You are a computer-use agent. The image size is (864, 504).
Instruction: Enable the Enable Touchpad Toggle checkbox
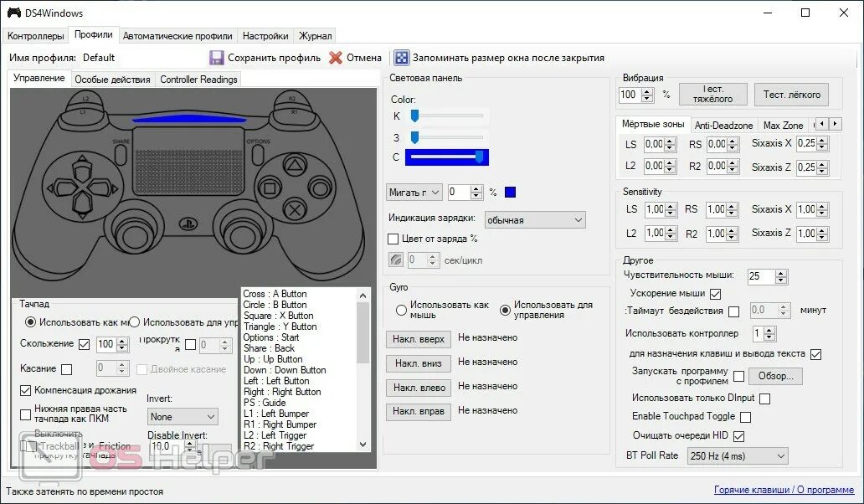tap(745, 417)
